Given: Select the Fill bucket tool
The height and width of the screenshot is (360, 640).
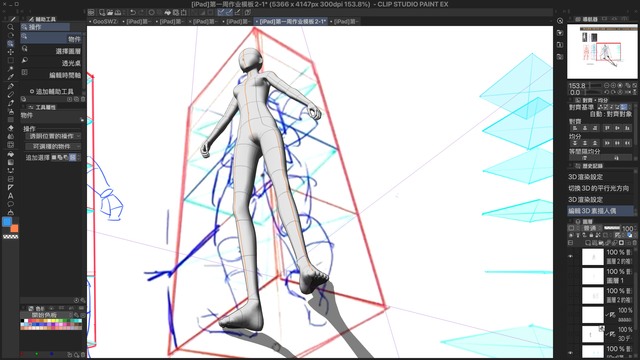Looking at the screenshot, I should (11, 153).
